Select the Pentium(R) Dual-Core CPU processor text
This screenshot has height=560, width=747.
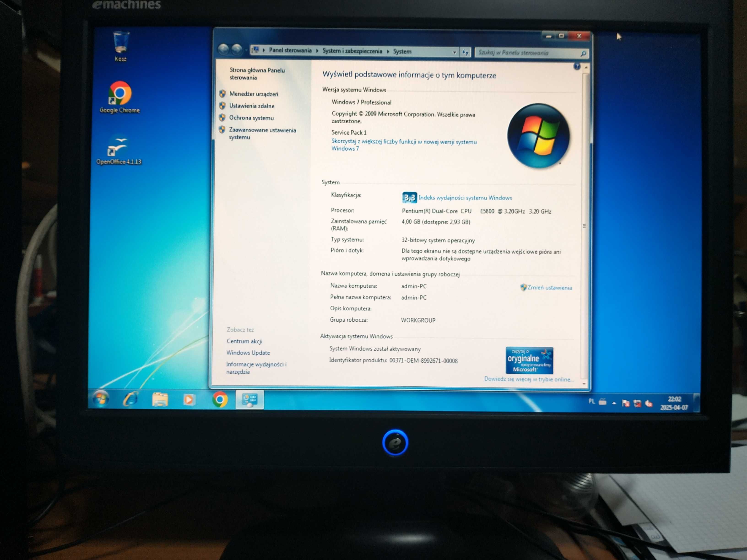[476, 211]
